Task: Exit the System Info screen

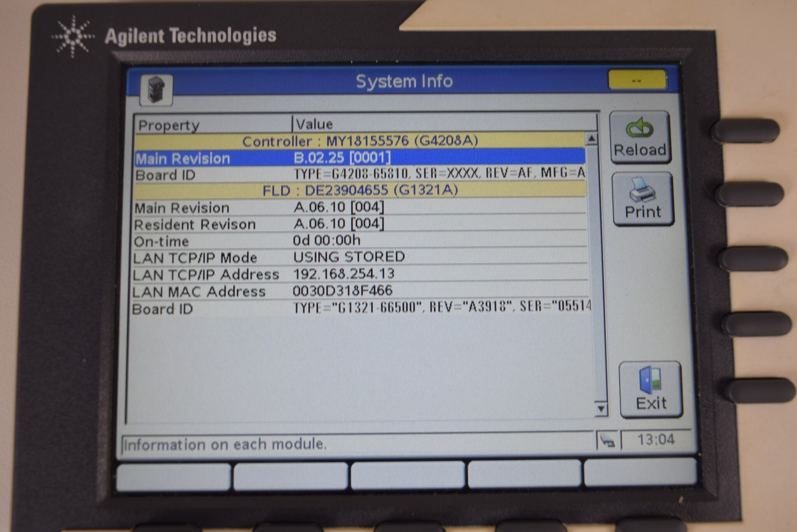Action: point(651,390)
